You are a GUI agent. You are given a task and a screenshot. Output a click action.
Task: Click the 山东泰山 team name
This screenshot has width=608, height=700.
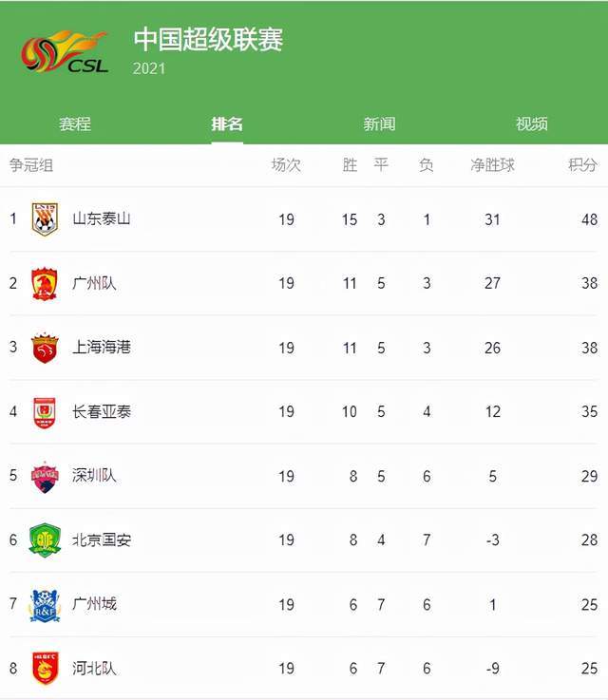[x=102, y=218]
